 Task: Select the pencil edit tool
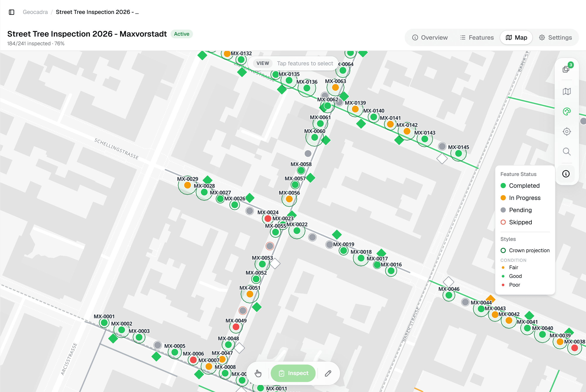point(328,373)
